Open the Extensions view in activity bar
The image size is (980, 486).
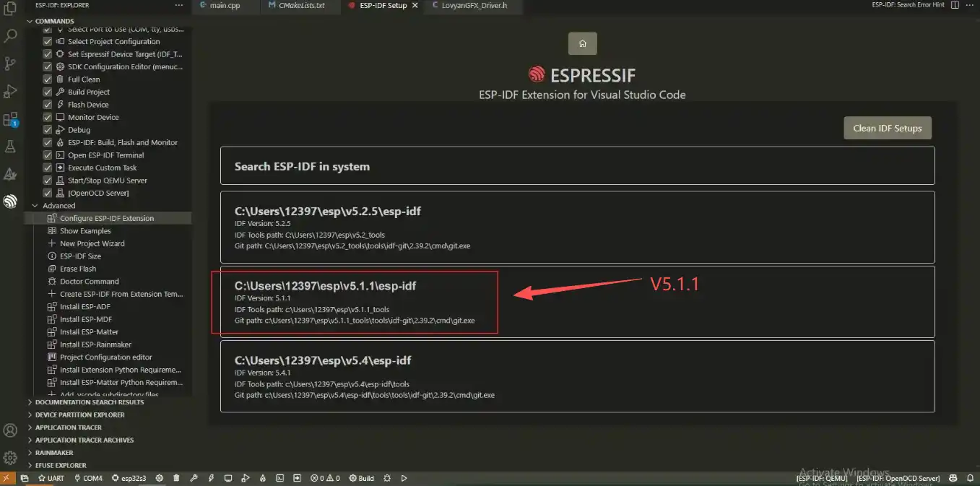pyautogui.click(x=10, y=119)
